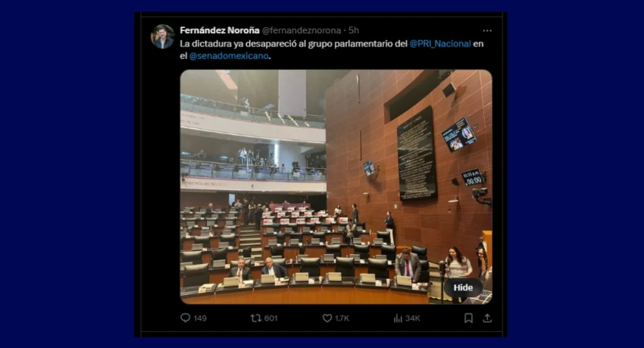The width and height of the screenshot is (644, 348).
Task: Open the Senate chamber photo
Action: [336, 187]
